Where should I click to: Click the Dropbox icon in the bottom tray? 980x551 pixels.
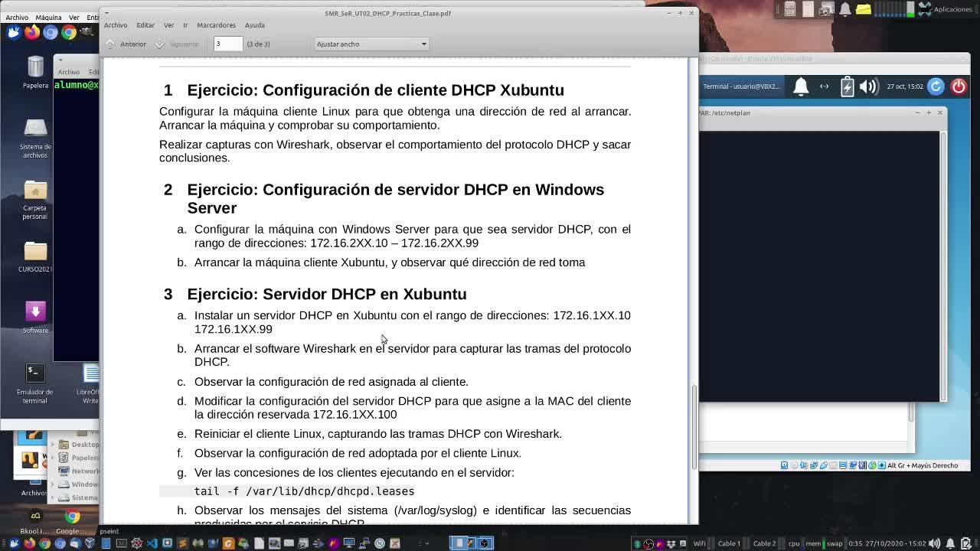671,543
